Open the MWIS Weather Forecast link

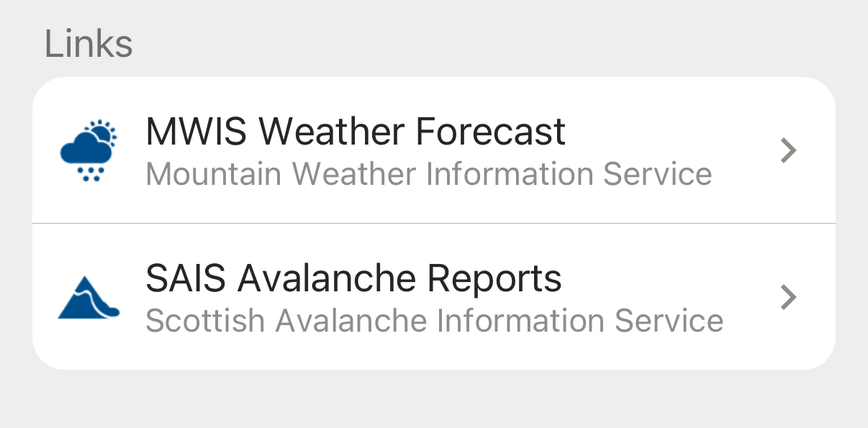pos(433,150)
